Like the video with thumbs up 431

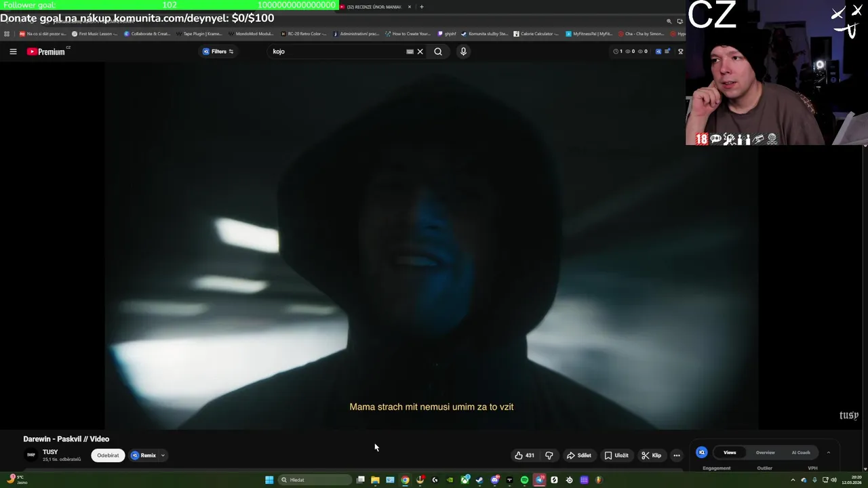point(524,455)
